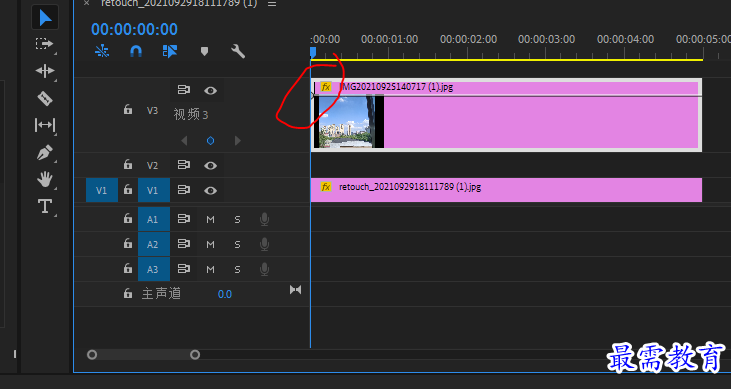Select retouch_2021092918111789 clip on V1

pyautogui.click(x=506, y=190)
